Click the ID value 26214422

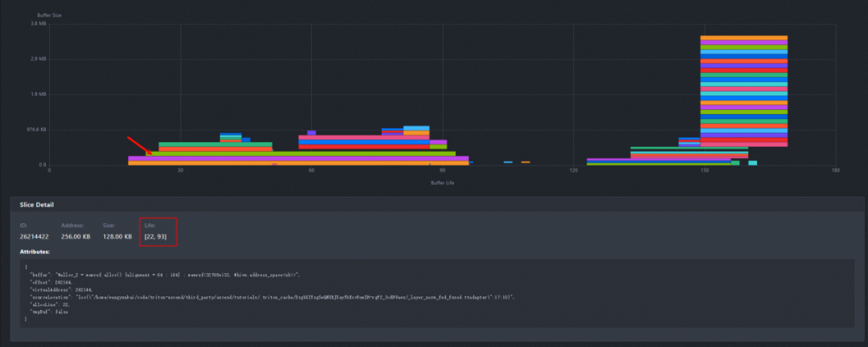[35, 236]
